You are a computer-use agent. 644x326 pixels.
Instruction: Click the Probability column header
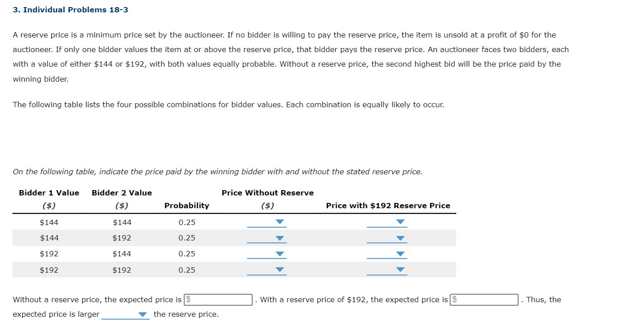[187, 206]
